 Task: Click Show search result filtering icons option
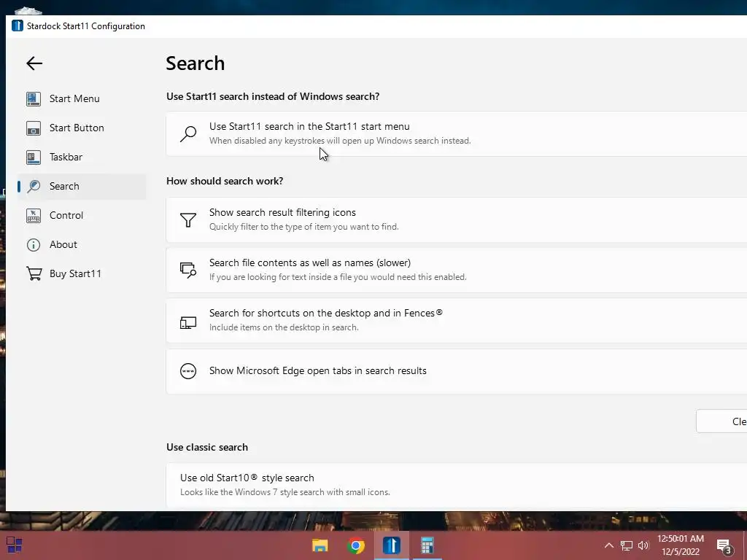point(457,219)
